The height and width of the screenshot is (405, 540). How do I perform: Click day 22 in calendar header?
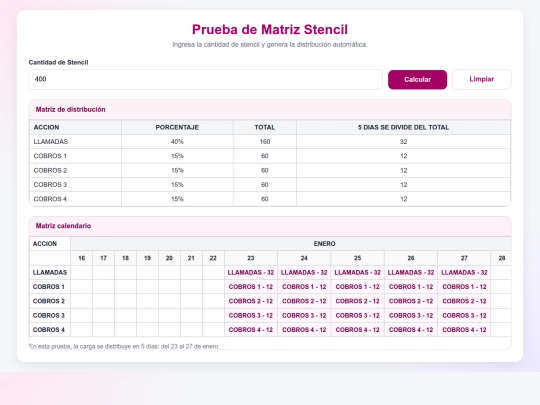point(213,258)
